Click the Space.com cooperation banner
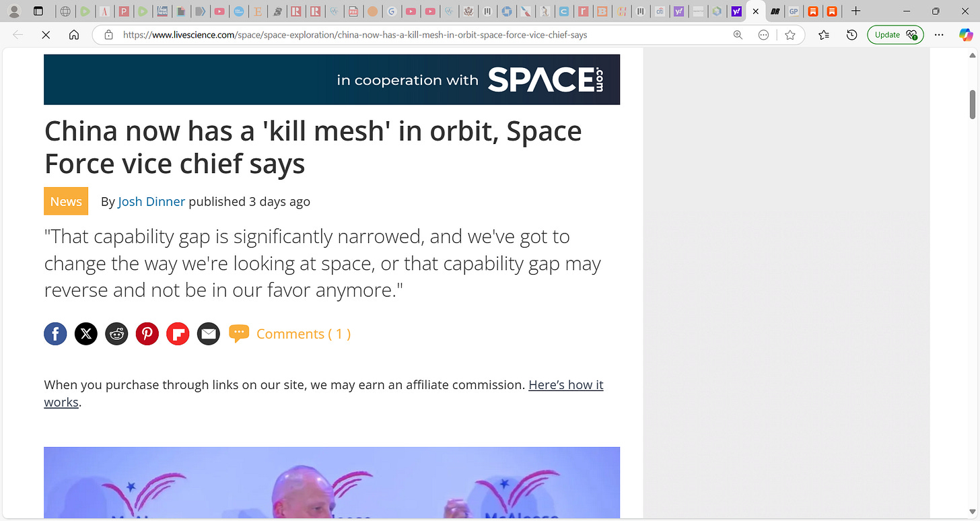The width and height of the screenshot is (980, 521). click(x=332, y=79)
